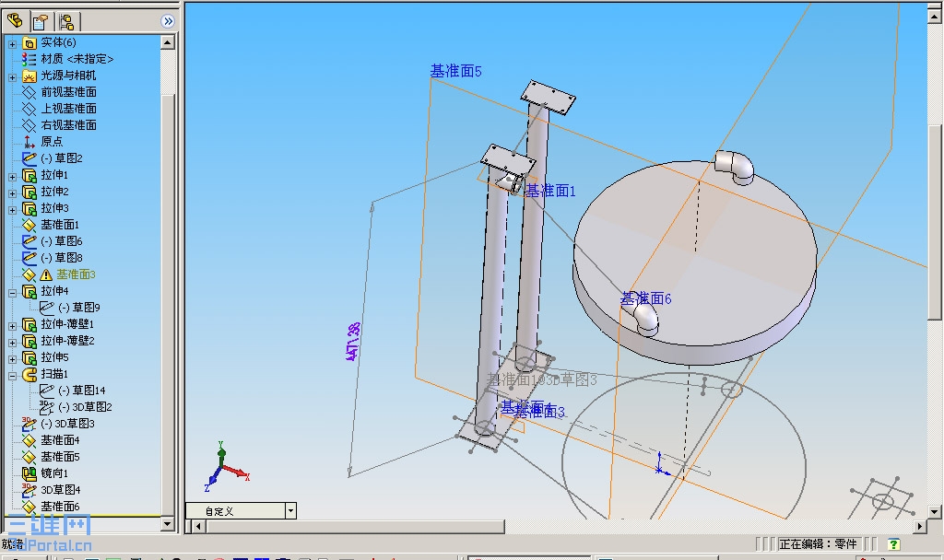Viewport: 944px width, 560px height.
Task: Open the 自定义 view dropdown
Action: pyautogui.click(x=290, y=511)
